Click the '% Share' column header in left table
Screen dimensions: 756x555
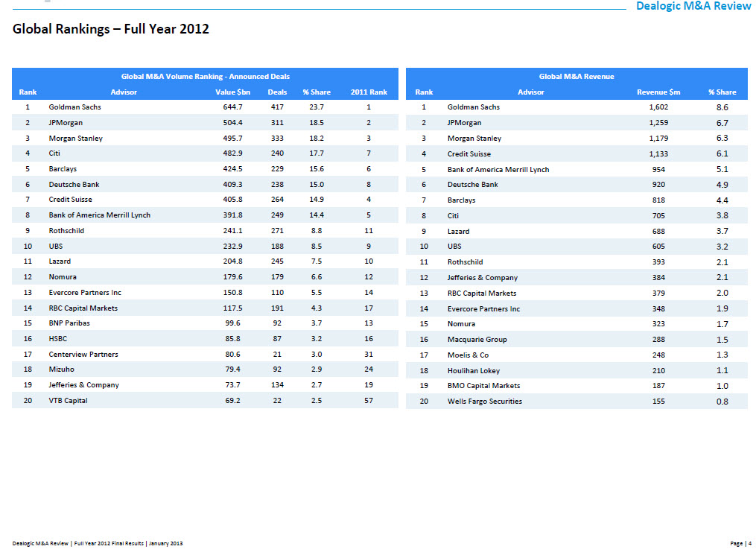[317, 92]
